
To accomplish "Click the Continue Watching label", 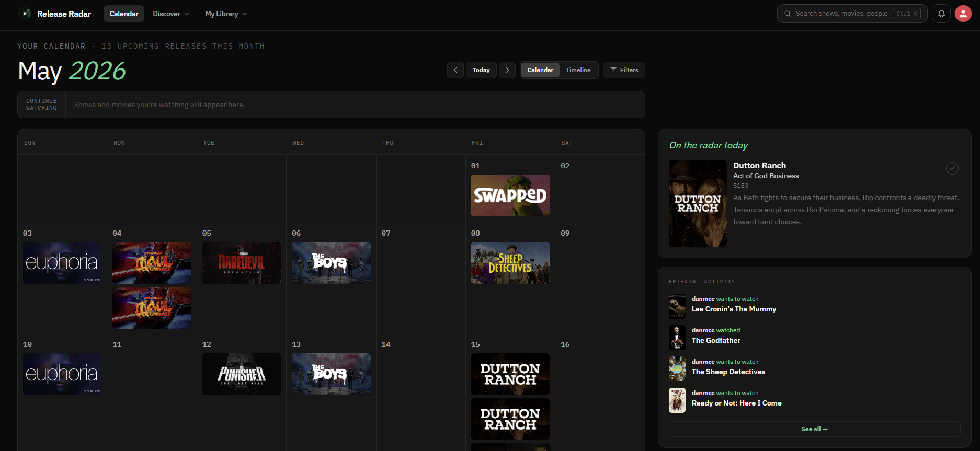I will click(x=41, y=105).
